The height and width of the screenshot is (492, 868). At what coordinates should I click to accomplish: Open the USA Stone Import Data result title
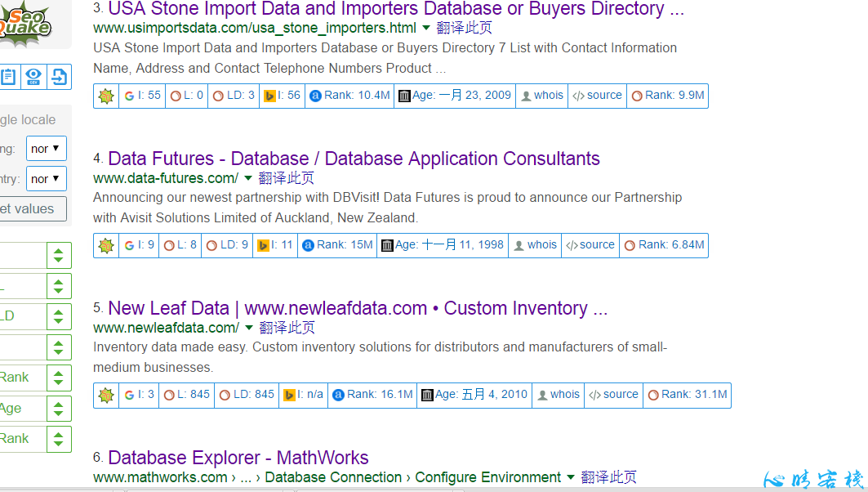click(396, 9)
